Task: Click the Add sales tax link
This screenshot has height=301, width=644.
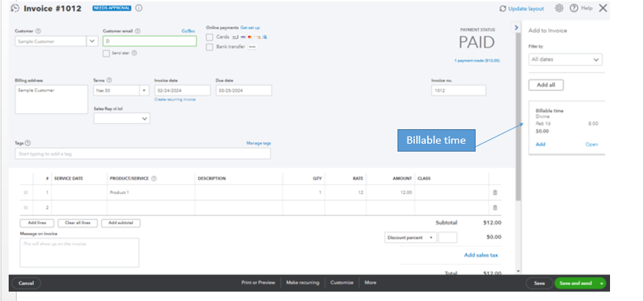Action: click(481, 255)
